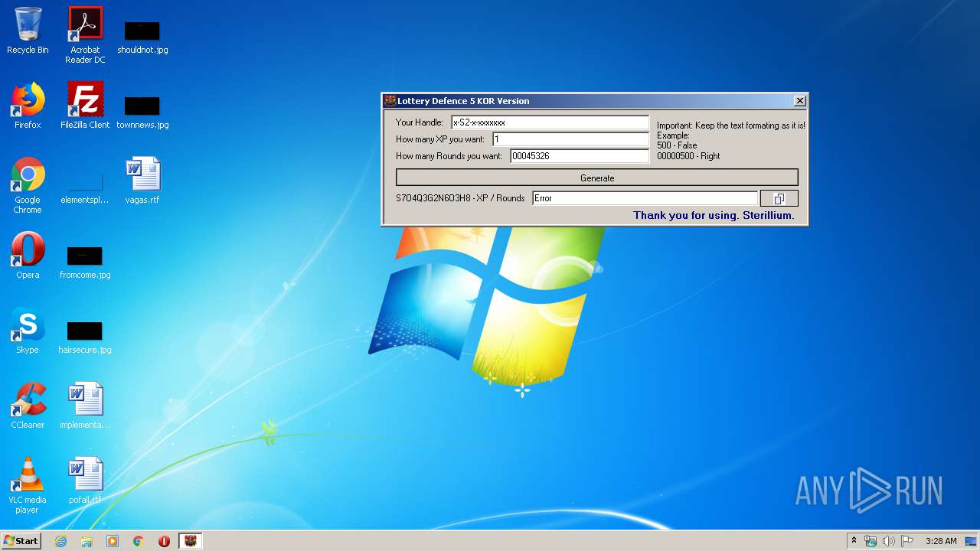980x551 pixels.
Task: Click 'Important: Keep the text formating' note
Action: click(731, 126)
